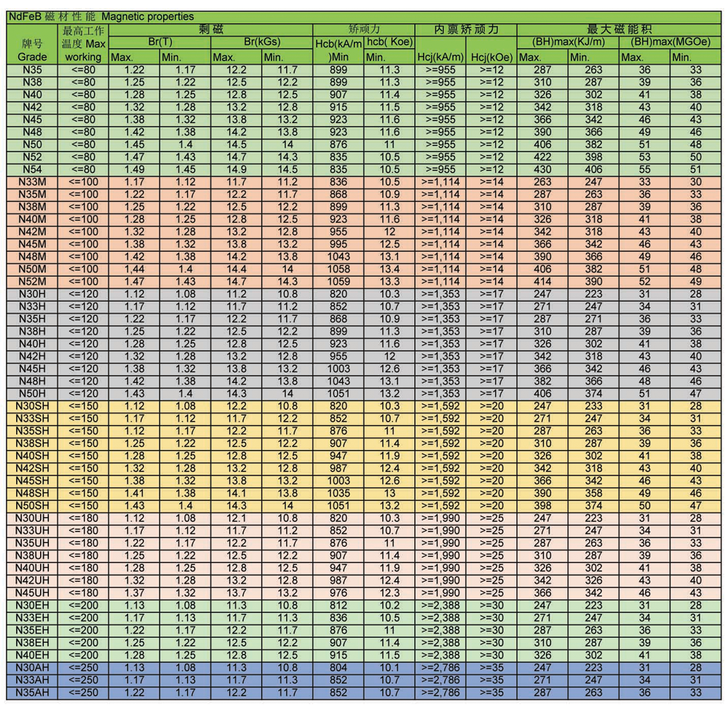The image size is (728, 715).
Task: Click the Grade column header cell
Action: (32, 56)
